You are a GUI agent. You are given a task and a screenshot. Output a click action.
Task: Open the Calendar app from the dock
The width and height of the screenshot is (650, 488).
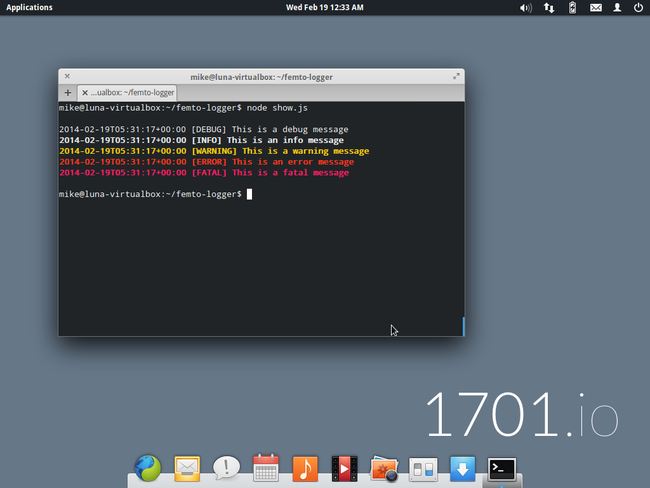(x=266, y=467)
